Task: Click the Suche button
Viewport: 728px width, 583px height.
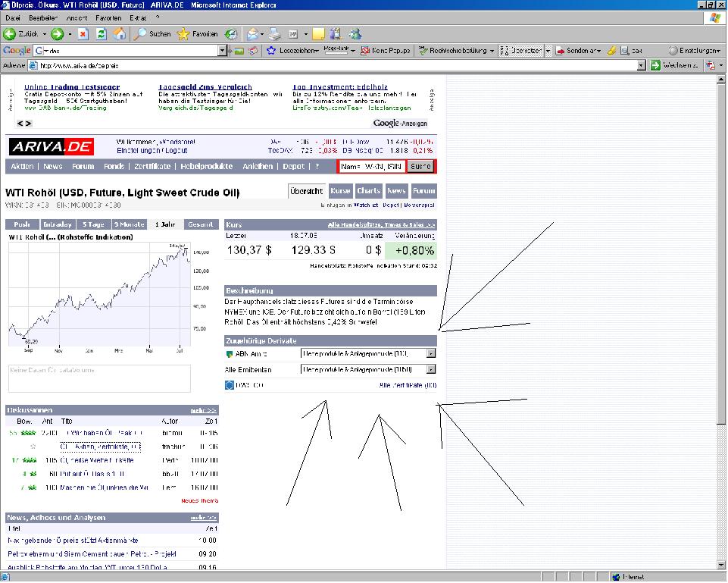Action: click(420, 166)
